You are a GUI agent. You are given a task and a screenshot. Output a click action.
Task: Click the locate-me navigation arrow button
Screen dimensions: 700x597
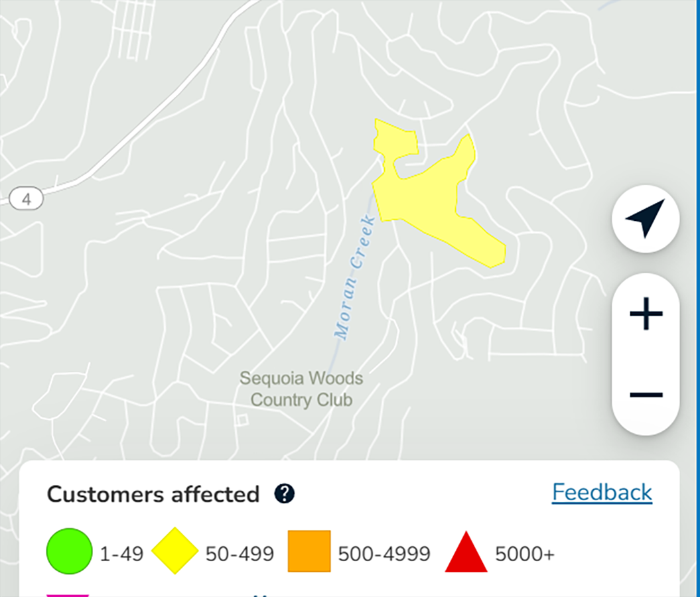click(646, 218)
